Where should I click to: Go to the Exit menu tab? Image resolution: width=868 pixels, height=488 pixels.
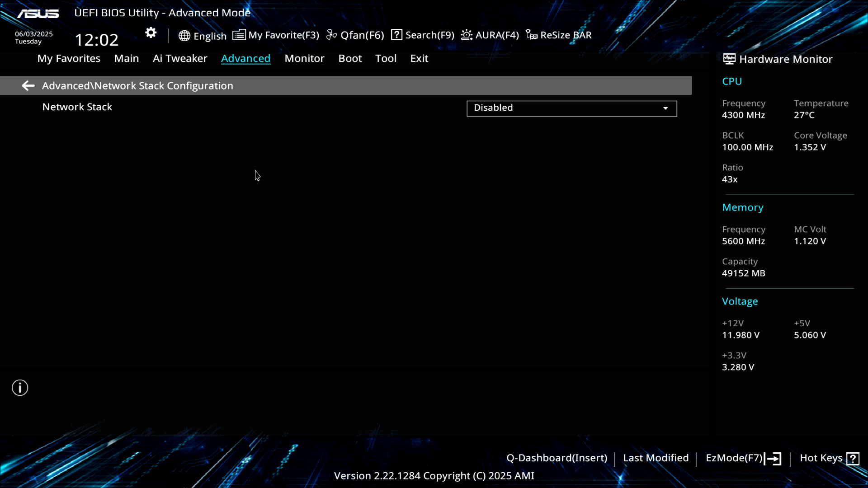(419, 58)
